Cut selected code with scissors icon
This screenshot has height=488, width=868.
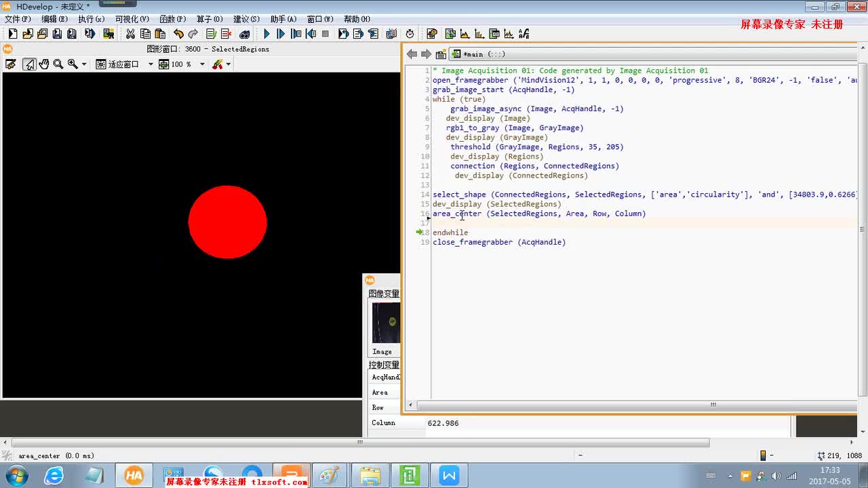pos(130,34)
